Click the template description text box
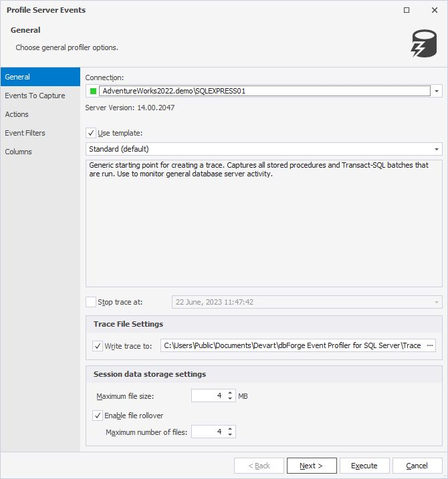Screen dimensions: 448x479 [x=264, y=223]
